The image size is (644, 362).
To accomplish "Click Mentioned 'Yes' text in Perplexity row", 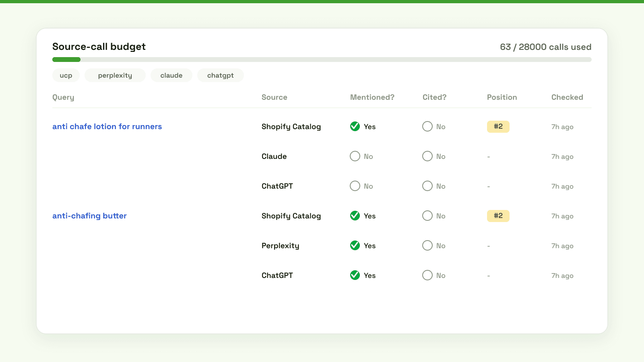I will point(369,246).
